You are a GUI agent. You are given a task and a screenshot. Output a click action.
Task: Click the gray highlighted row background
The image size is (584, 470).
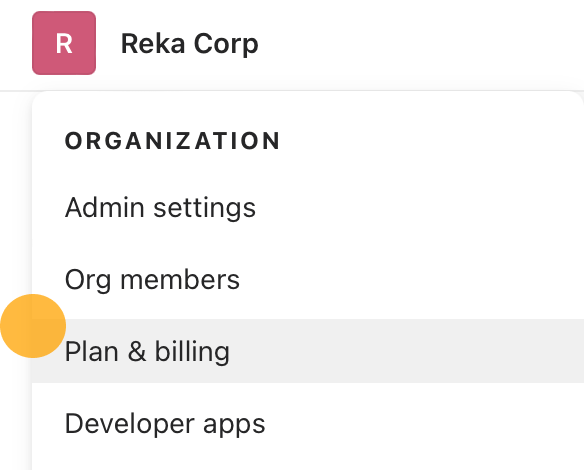pyautogui.click(x=406, y=351)
